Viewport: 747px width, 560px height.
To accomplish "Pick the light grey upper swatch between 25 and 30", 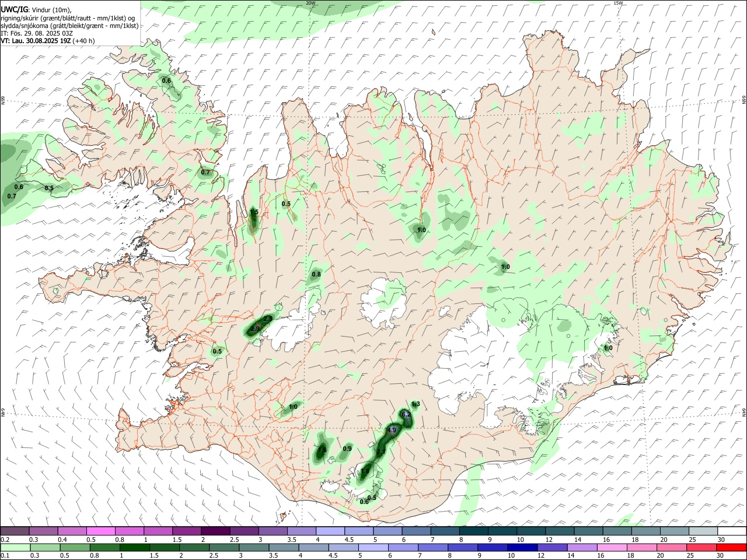I will click(704, 531).
